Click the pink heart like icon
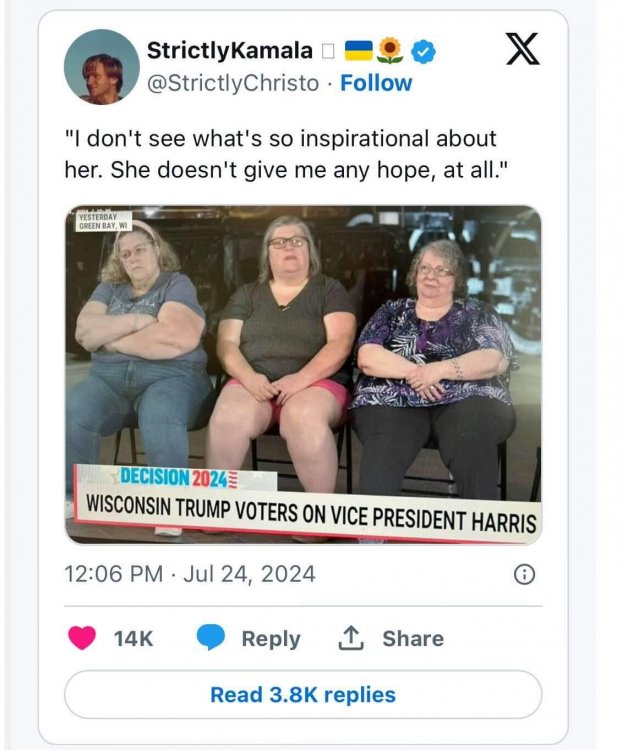Viewport: 622px width, 750px height. (82, 638)
